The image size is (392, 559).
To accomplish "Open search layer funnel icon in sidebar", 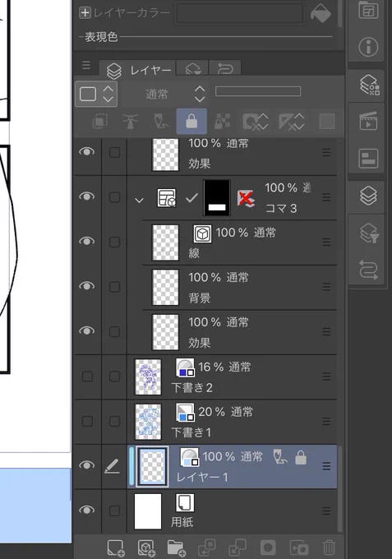I will (369, 233).
